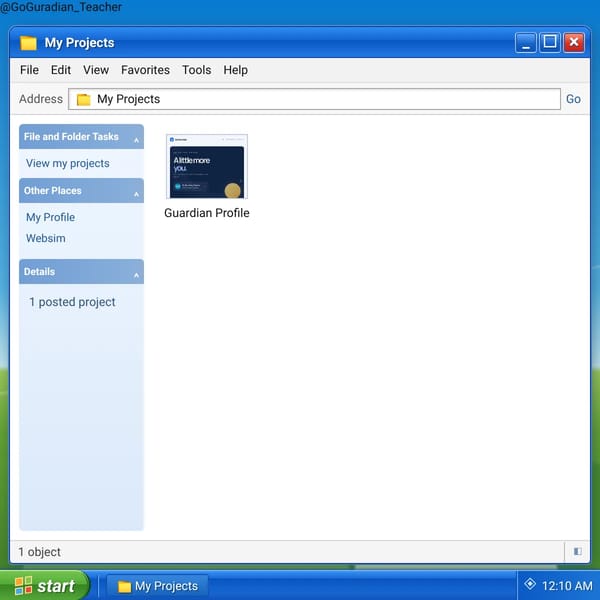Maximize the My Projects window

point(550,42)
